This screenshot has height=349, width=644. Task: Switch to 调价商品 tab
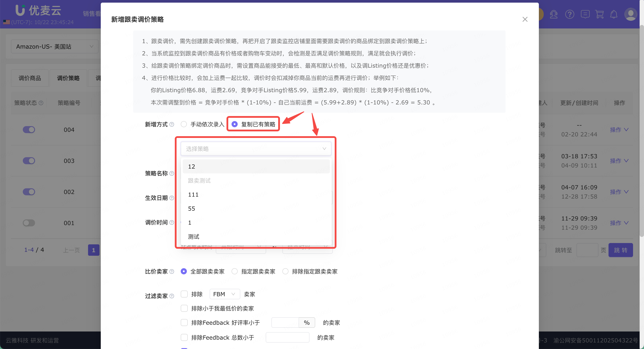[x=30, y=78]
